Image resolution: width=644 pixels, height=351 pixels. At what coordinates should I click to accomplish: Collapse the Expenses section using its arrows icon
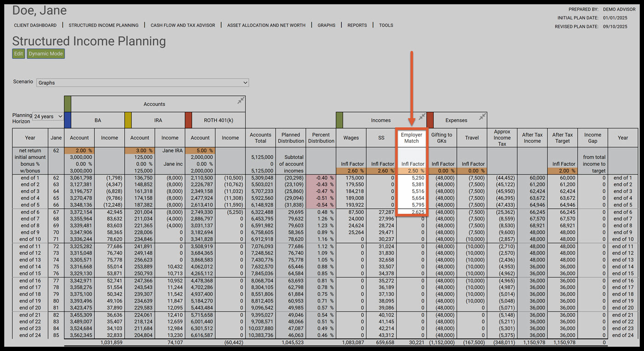click(x=482, y=117)
